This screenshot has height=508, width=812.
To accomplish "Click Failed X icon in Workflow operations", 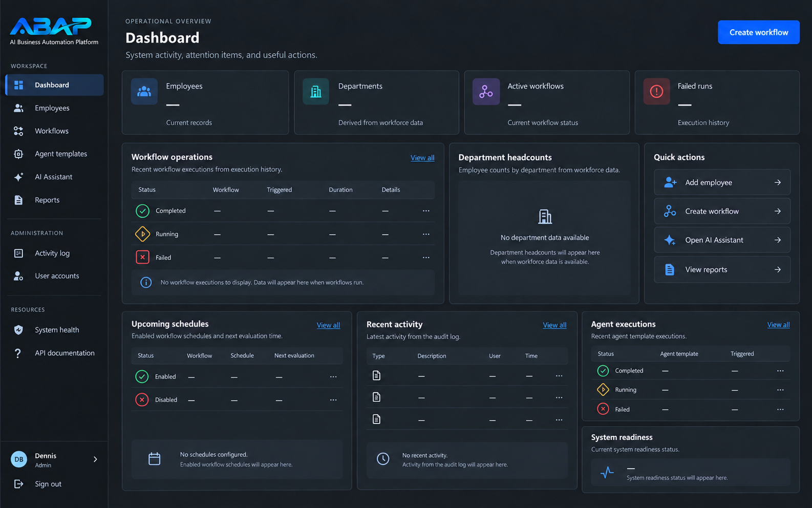I will [142, 257].
